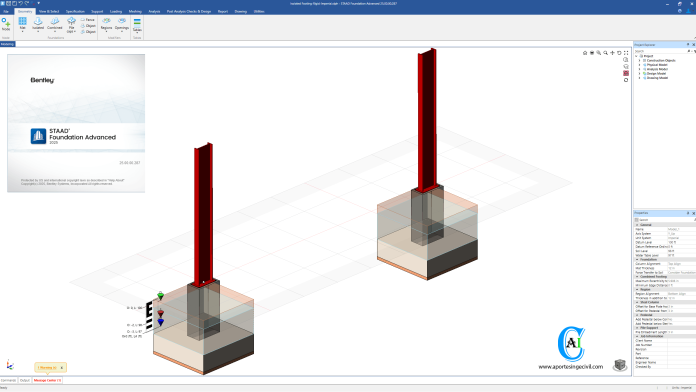The image size is (696, 392).
Task: Click the warning notification message
Action: [x=47, y=368]
